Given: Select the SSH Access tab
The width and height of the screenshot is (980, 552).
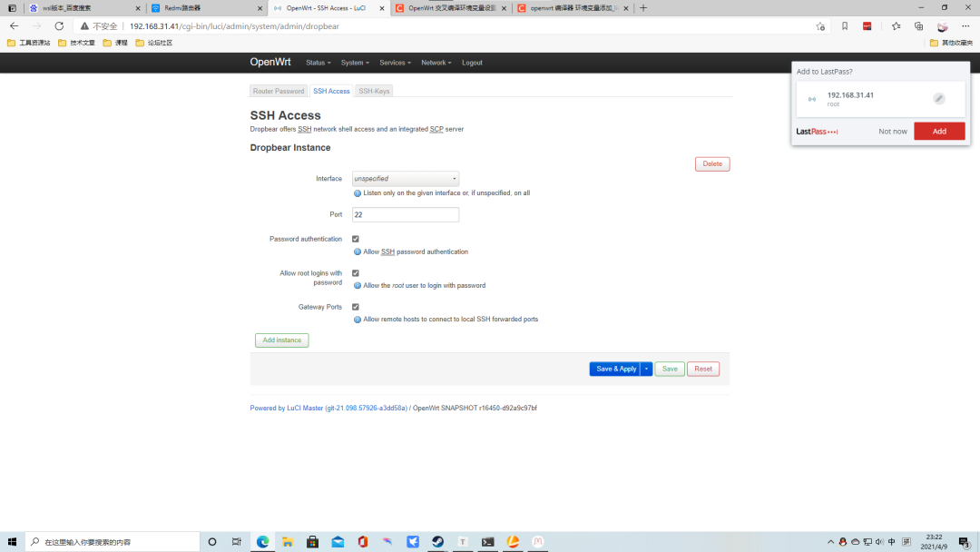Looking at the screenshot, I should coord(331,92).
